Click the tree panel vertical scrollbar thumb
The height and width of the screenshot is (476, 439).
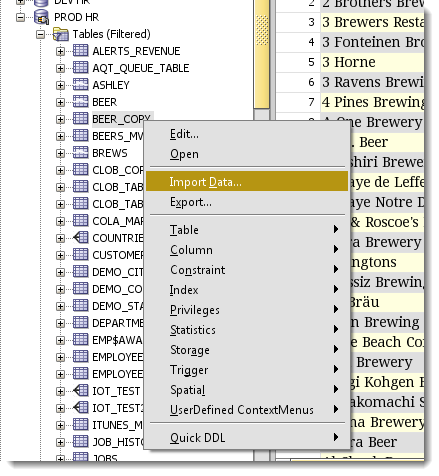(x=262, y=53)
